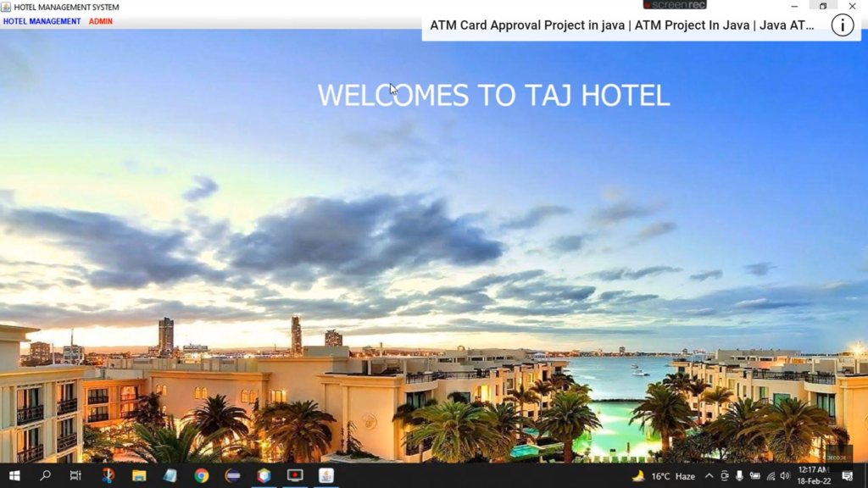Open the weather widget showing 16°C Haze
The image size is (868, 488).
tap(664, 476)
